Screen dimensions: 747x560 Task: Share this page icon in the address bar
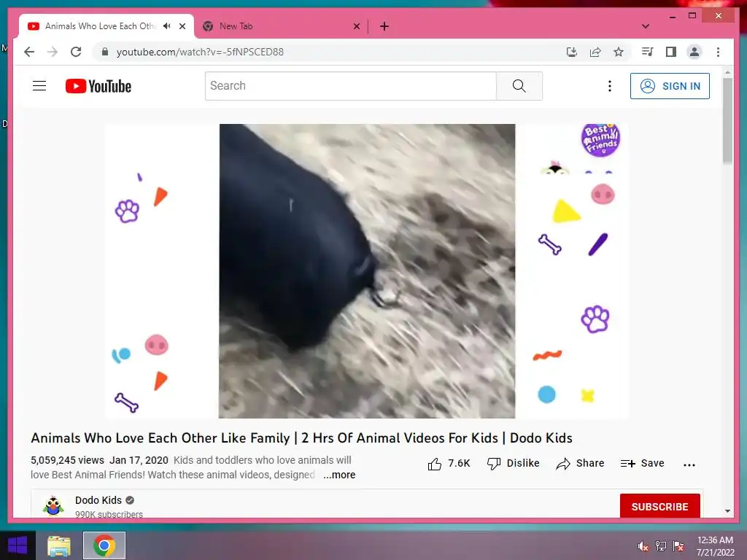(595, 52)
